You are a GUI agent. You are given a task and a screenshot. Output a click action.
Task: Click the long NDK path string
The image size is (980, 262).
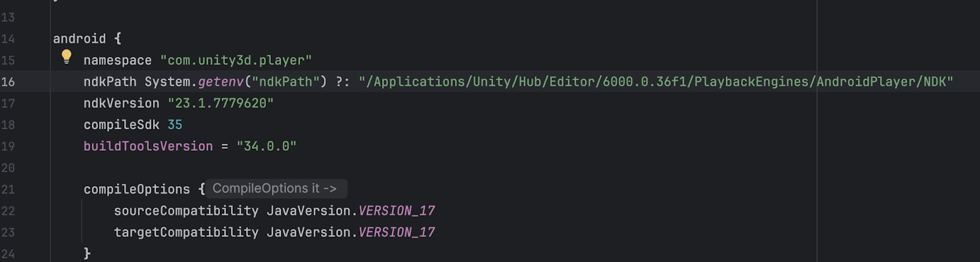(x=655, y=82)
